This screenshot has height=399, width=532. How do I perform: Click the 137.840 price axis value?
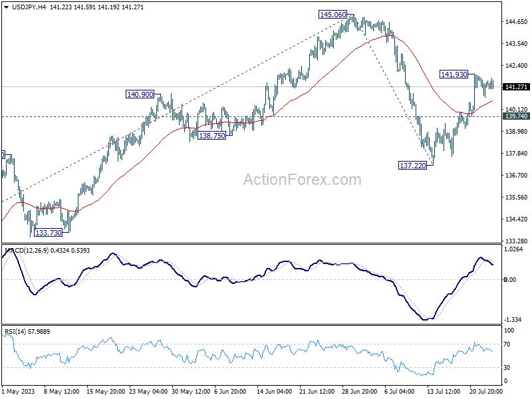click(x=516, y=154)
